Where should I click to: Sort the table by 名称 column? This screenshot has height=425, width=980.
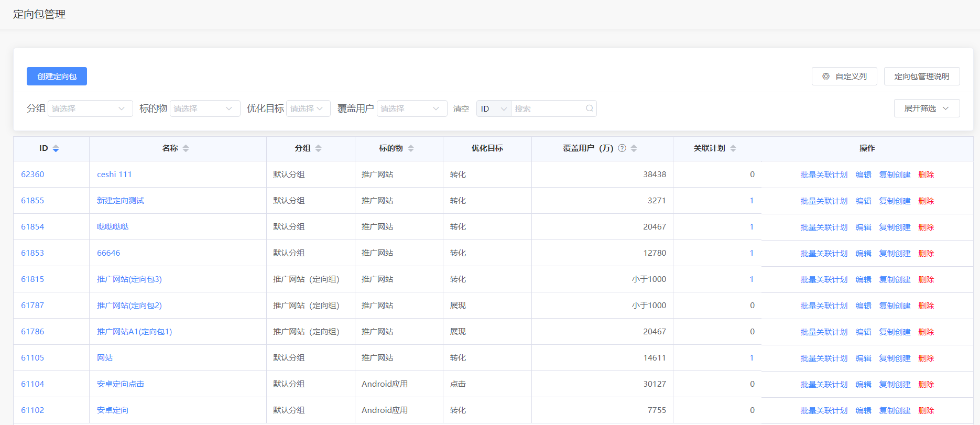pos(186,148)
